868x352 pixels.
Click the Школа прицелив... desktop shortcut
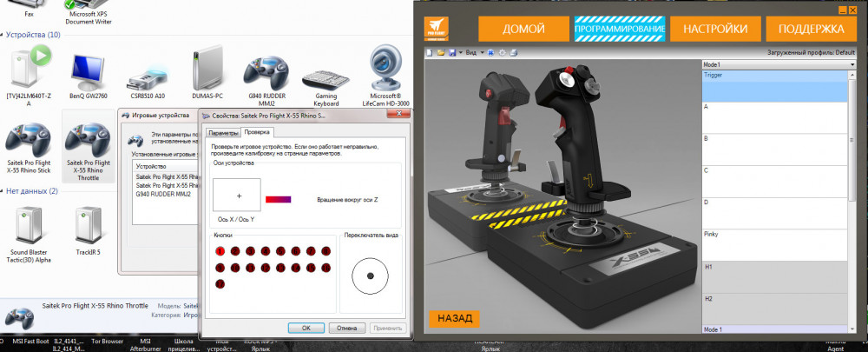(182, 344)
